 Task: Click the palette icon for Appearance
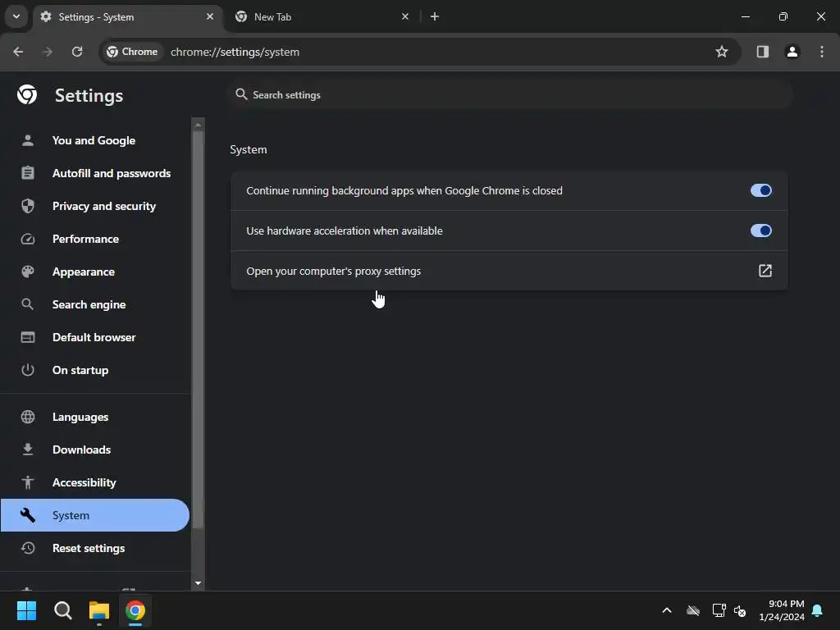click(x=28, y=272)
